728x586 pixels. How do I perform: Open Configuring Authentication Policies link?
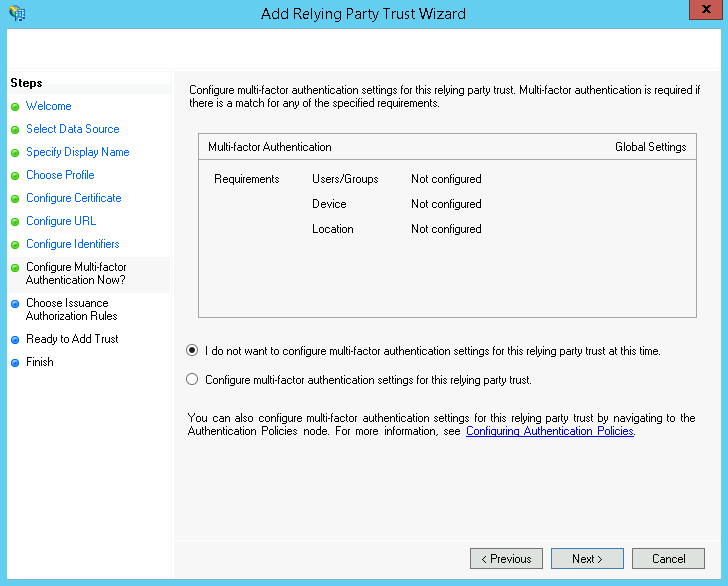[550, 431]
